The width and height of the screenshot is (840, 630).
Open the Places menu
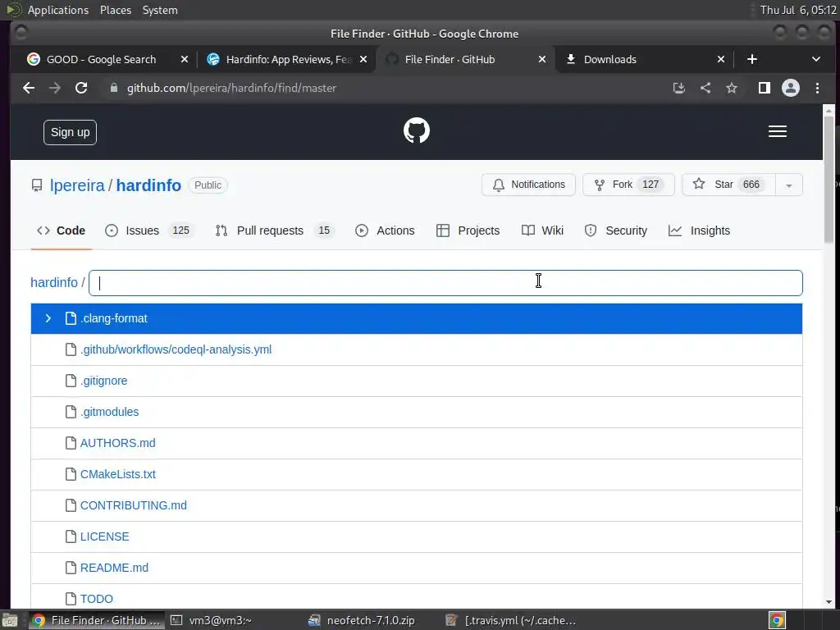[x=115, y=10]
